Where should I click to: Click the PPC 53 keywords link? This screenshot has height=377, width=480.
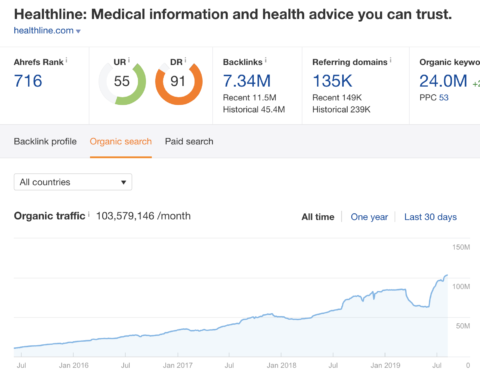click(x=444, y=98)
